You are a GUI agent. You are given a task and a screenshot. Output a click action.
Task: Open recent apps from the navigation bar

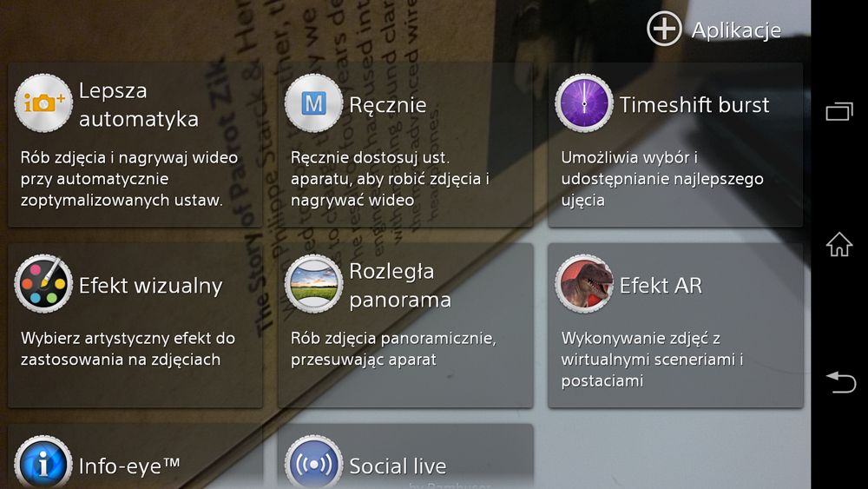839,112
